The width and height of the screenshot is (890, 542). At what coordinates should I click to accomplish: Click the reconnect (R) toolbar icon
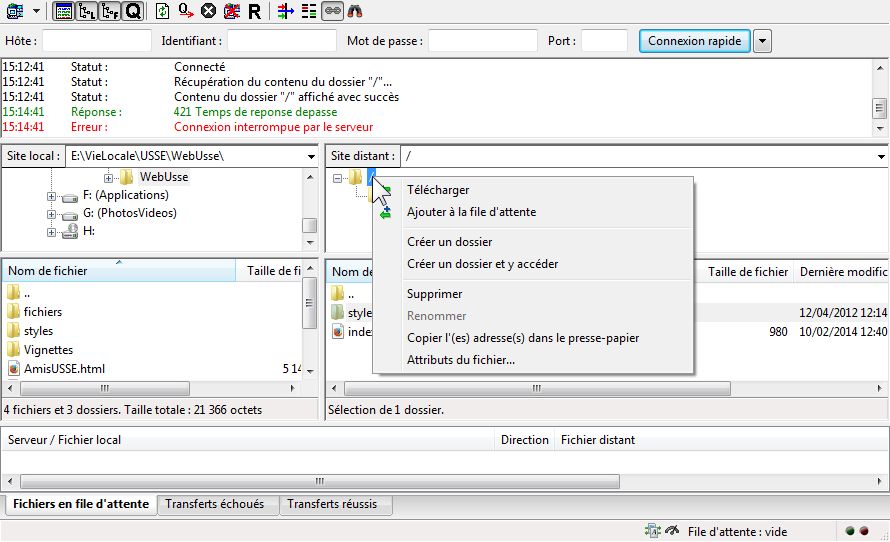tap(255, 11)
